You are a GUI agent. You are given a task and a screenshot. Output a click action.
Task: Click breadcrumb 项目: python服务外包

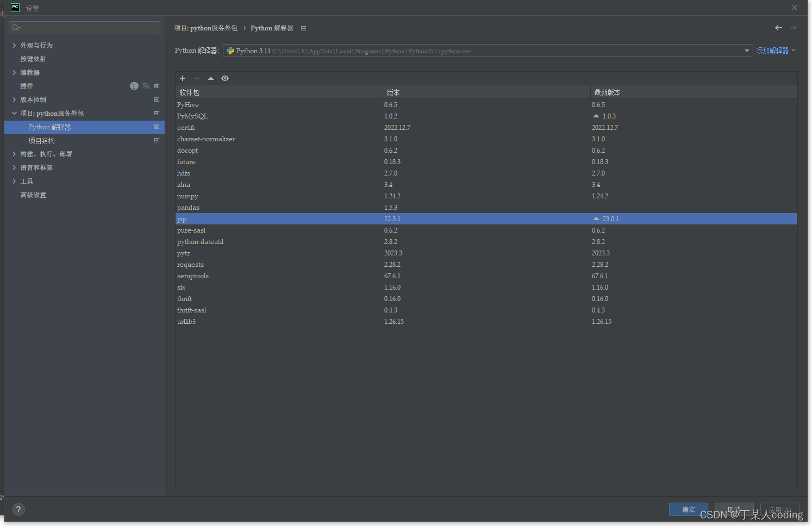point(205,28)
